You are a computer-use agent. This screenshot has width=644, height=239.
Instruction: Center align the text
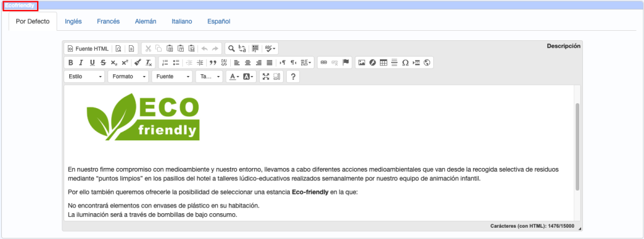(x=248, y=62)
